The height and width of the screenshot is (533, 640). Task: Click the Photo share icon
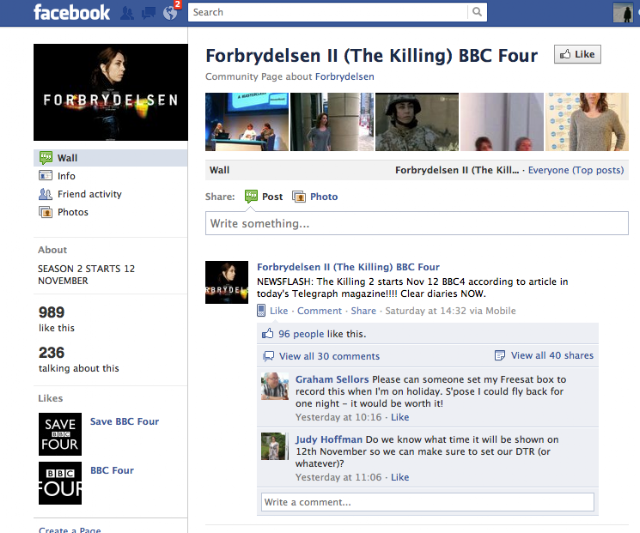click(x=299, y=197)
